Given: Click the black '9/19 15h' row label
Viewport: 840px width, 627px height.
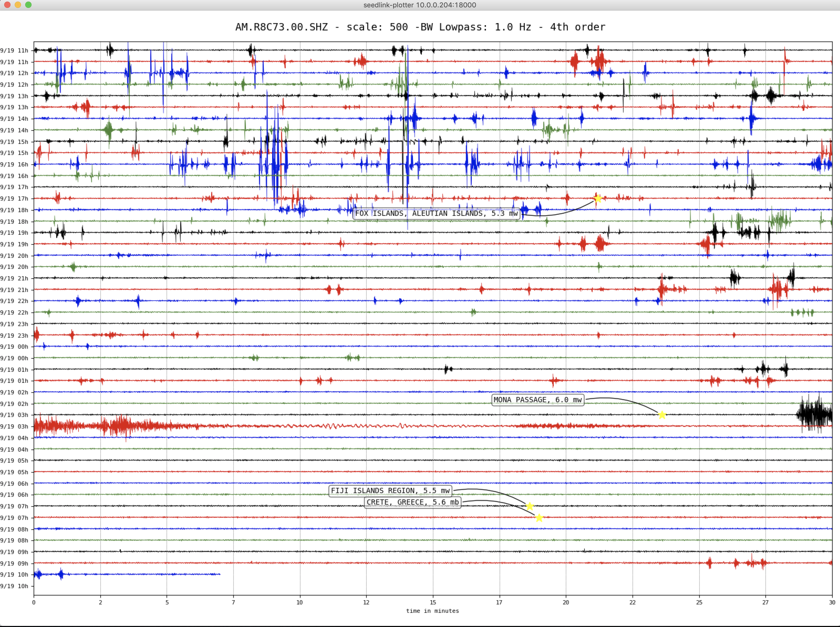Looking at the screenshot, I should click(x=14, y=142).
